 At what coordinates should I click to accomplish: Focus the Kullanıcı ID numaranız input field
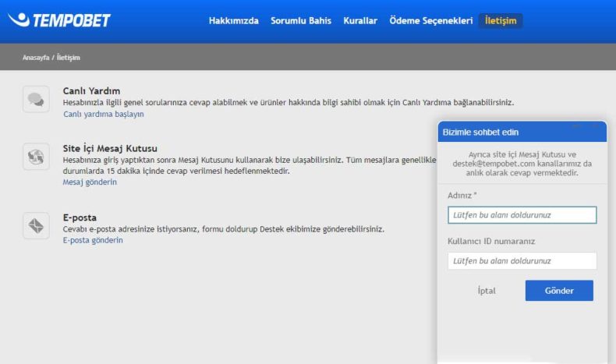pos(522,261)
